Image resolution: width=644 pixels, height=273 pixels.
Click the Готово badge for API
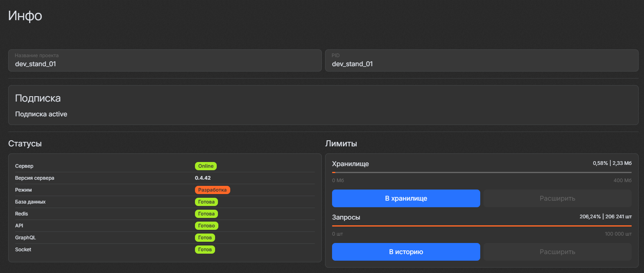(206, 226)
